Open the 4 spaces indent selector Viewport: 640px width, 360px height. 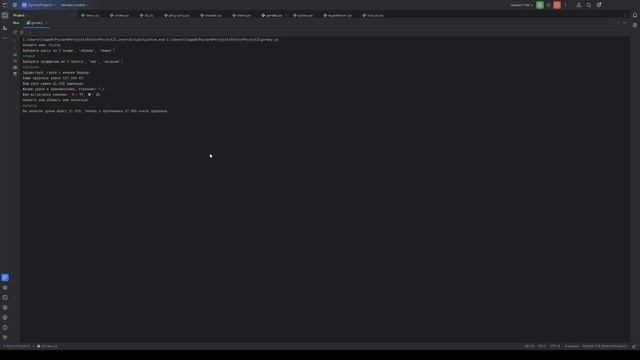pyautogui.click(x=571, y=346)
